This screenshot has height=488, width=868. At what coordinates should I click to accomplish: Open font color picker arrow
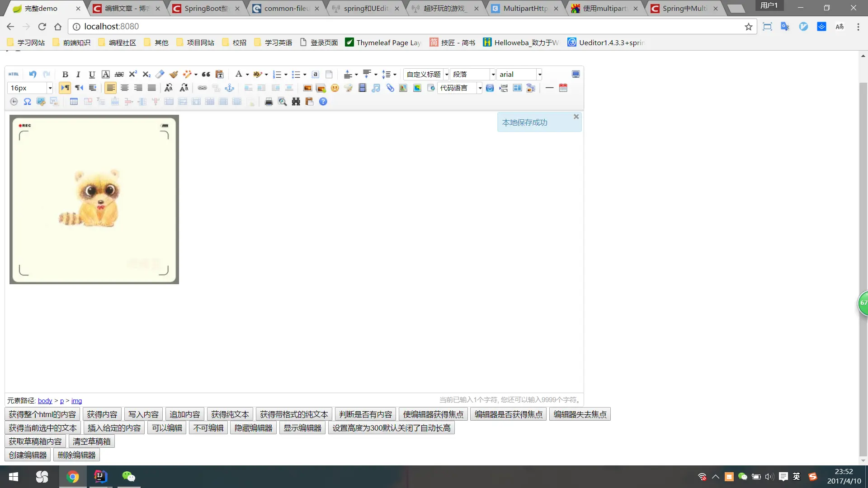coord(247,75)
